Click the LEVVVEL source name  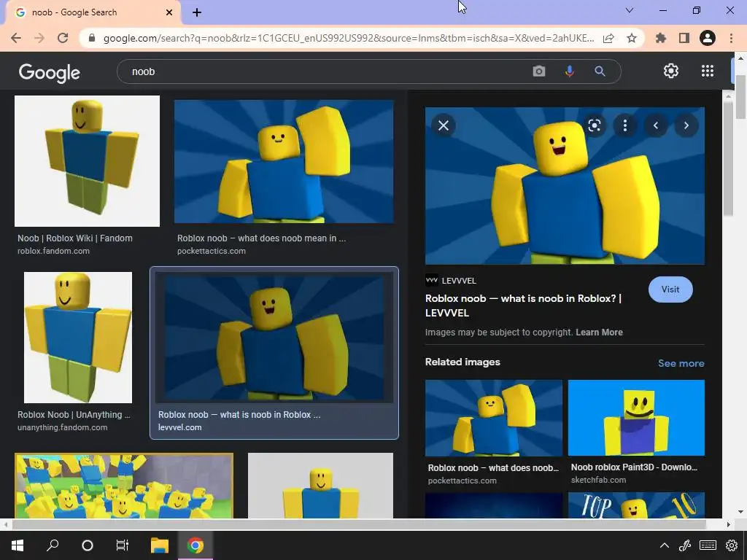pyautogui.click(x=459, y=281)
